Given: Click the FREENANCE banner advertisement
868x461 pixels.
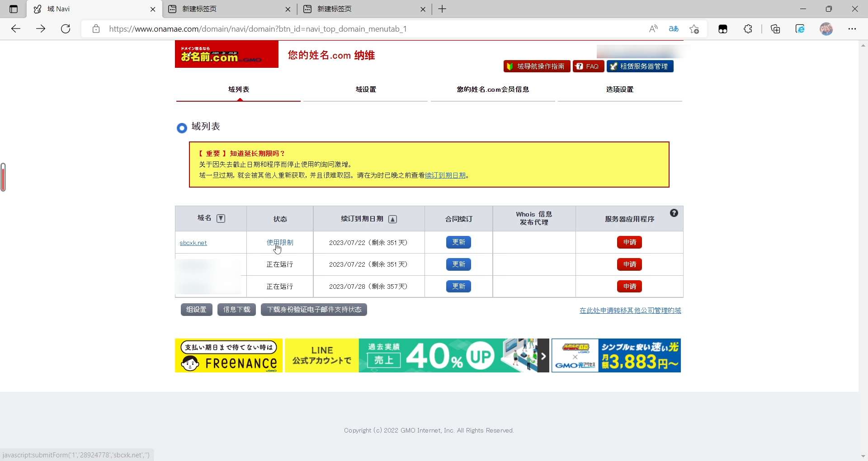Looking at the screenshot, I should tap(228, 356).
